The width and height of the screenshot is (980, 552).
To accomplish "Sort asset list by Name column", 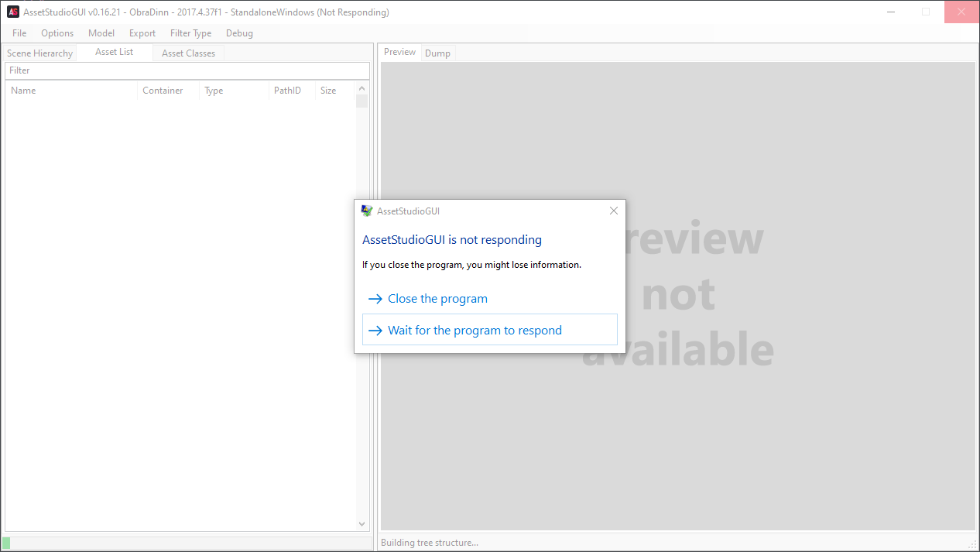I will click(x=23, y=91).
